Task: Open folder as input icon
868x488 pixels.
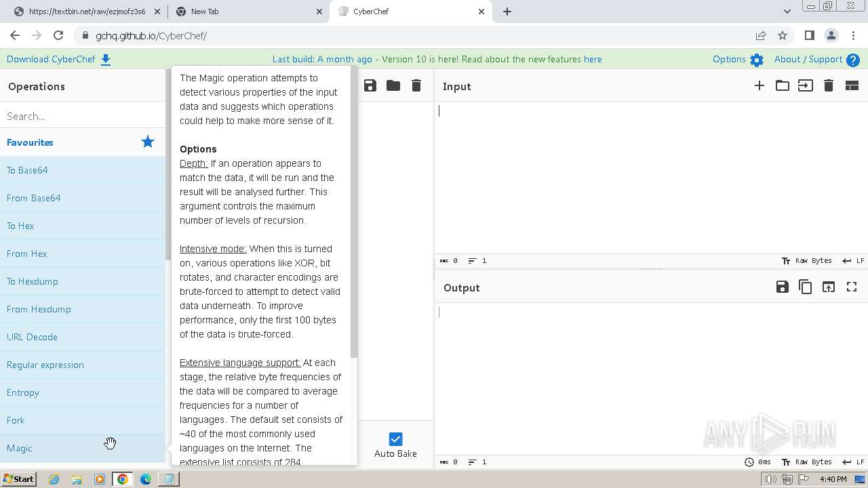Action: coord(783,85)
